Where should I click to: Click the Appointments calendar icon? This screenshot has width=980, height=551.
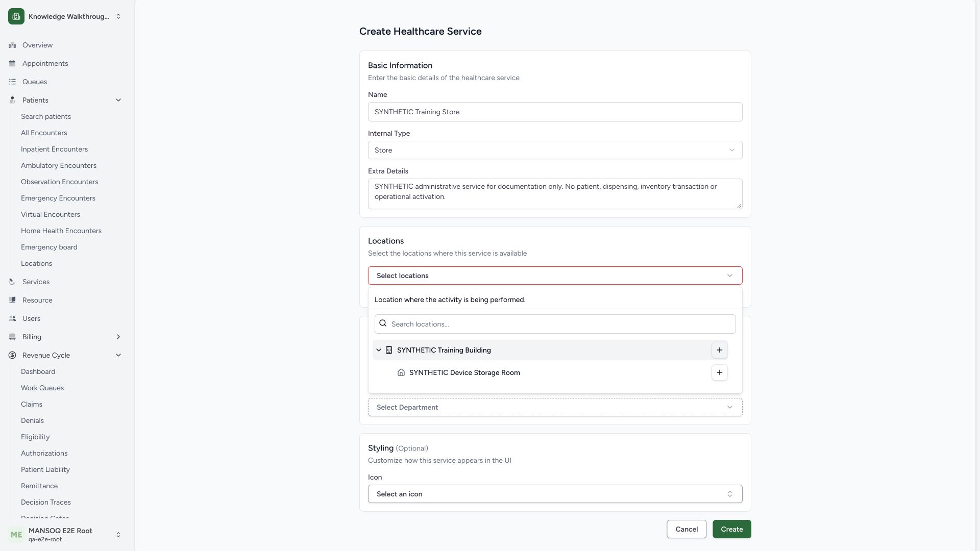pyautogui.click(x=12, y=63)
